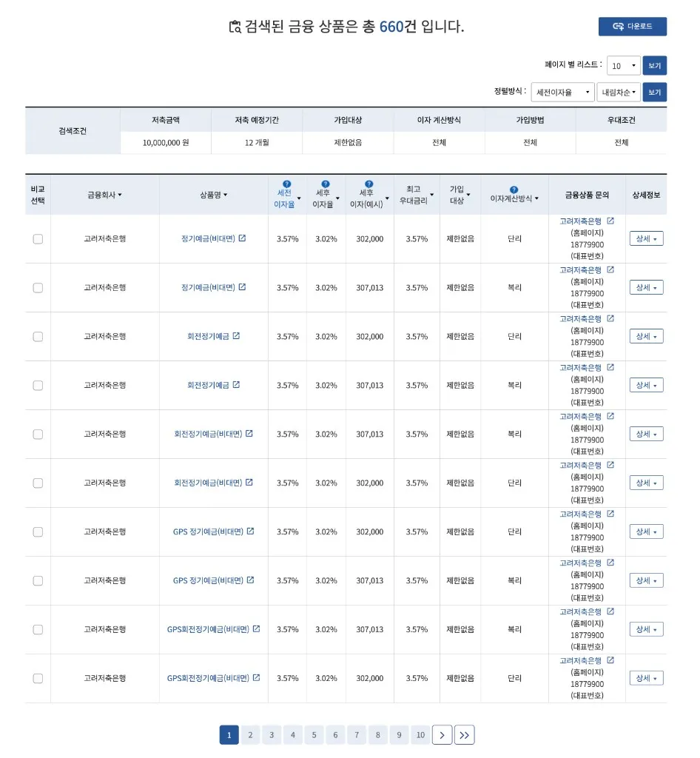Click external-link icon beside GPS 정기예금(비대면) 복리 name

point(250,580)
